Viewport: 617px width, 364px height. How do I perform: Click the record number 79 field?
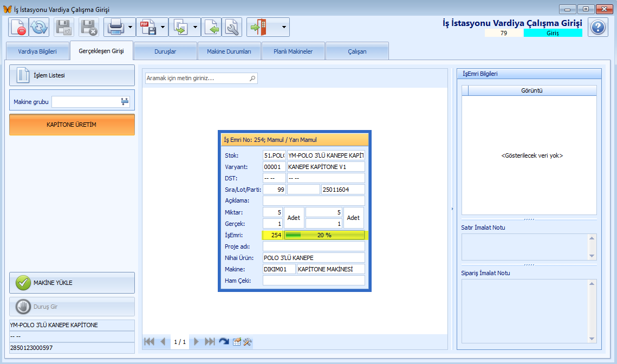click(x=504, y=33)
